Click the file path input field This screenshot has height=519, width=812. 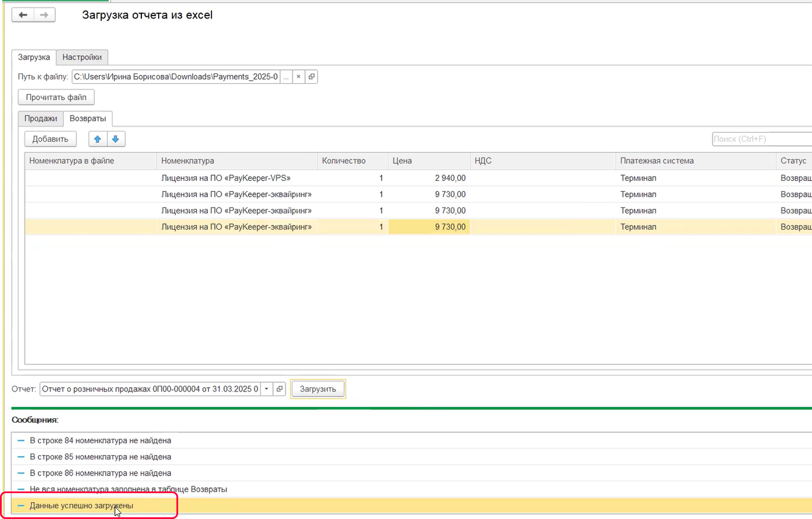click(176, 77)
